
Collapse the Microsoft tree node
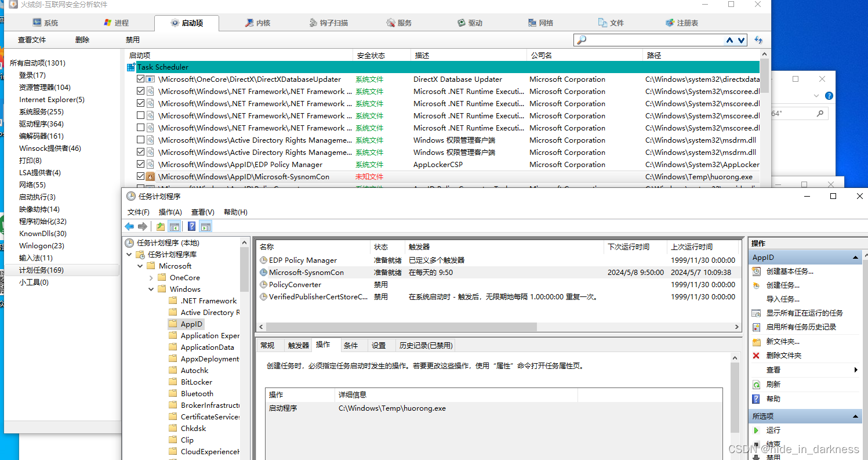tap(140, 266)
